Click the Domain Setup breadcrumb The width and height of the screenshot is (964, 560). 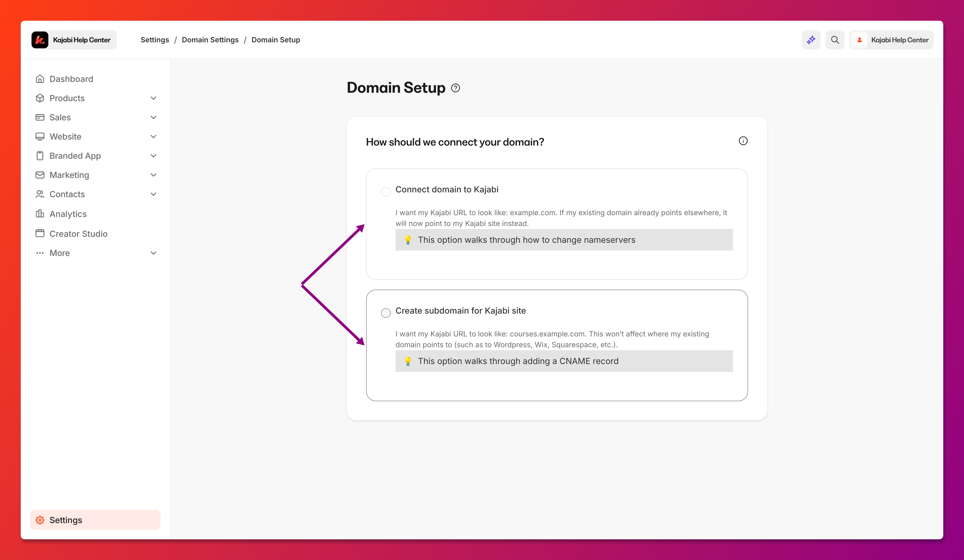(x=275, y=40)
